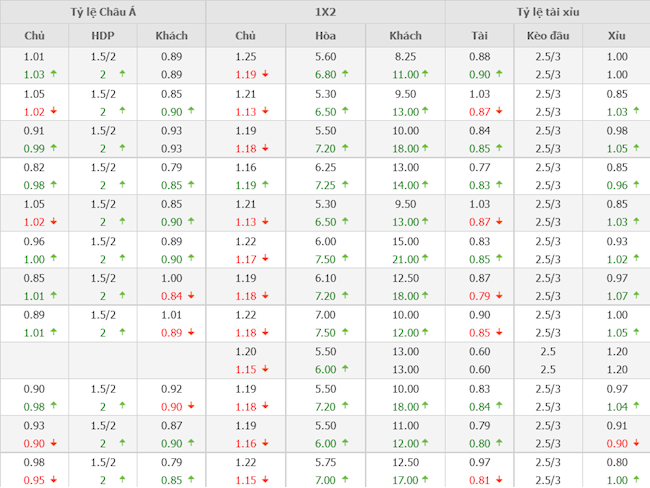Click the green up arrow beside 17.00
Viewport: 650px width, 488px height.
(425, 480)
